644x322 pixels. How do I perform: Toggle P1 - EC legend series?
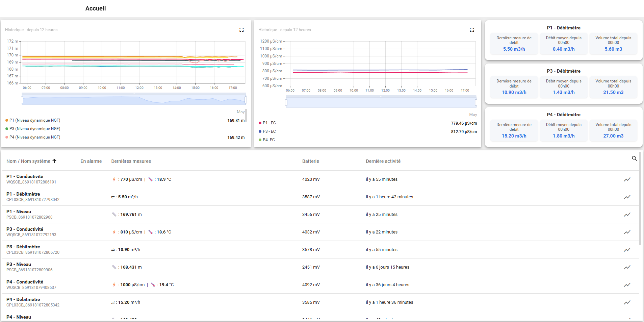[x=267, y=123]
